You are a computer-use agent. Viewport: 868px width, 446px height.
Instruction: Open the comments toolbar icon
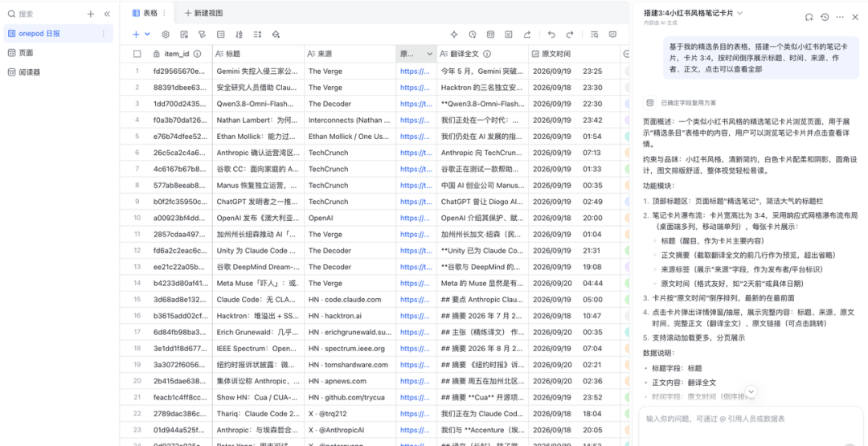pos(612,35)
